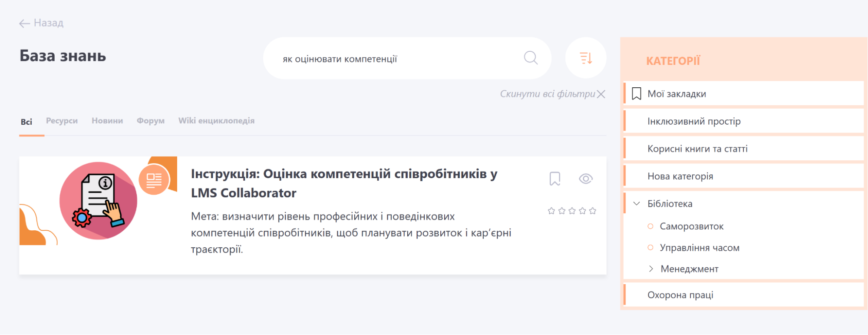Collapse the Бібліотека category
Screen dimensions: 868x335
[637, 204]
